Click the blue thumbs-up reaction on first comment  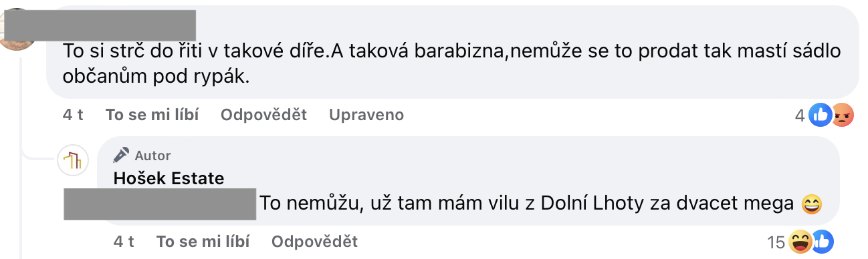tap(819, 116)
